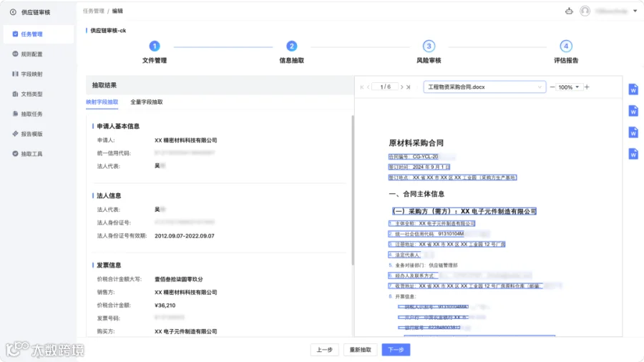Screen dimensions: 644x362
Task: Click the document title 原材料采购合同
Action: click(416, 143)
